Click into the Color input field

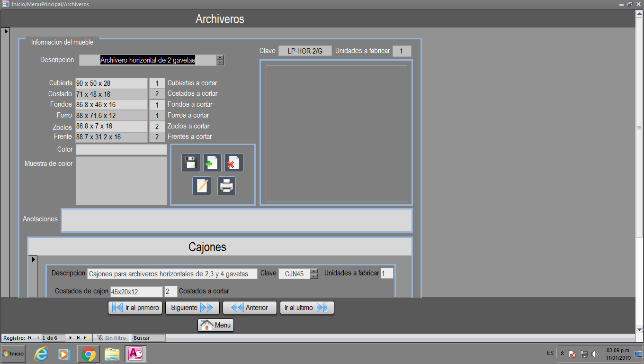pos(121,150)
